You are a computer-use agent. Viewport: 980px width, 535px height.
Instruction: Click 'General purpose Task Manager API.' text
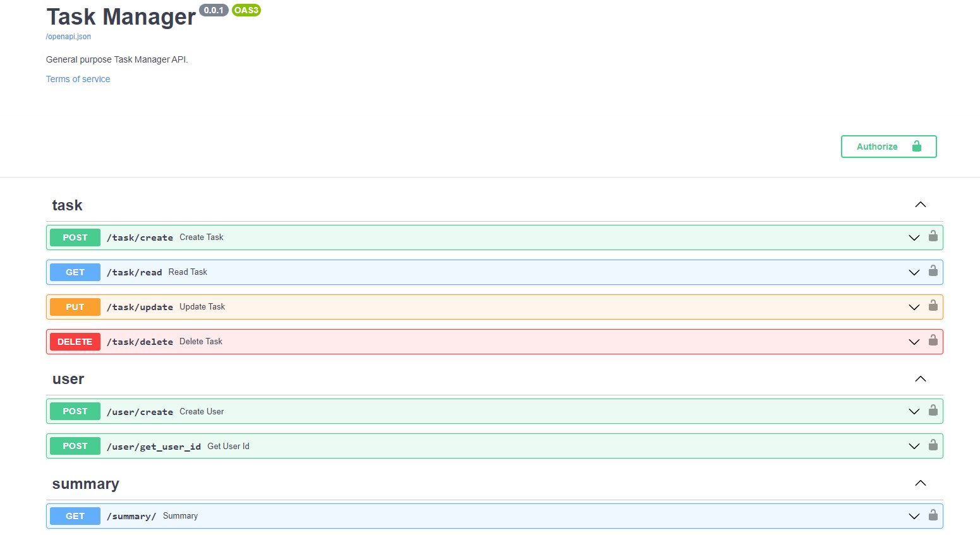point(117,59)
